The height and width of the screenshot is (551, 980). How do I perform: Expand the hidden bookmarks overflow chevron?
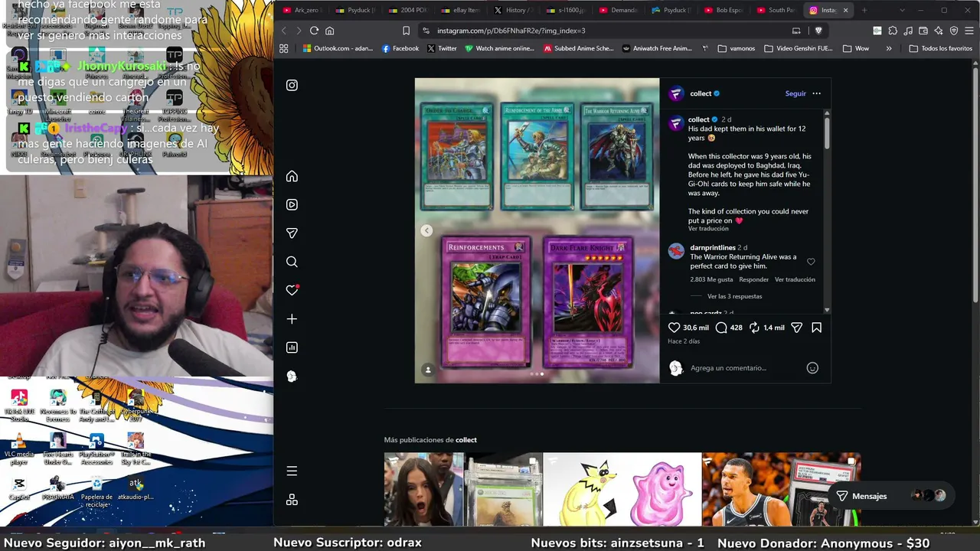pos(889,48)
